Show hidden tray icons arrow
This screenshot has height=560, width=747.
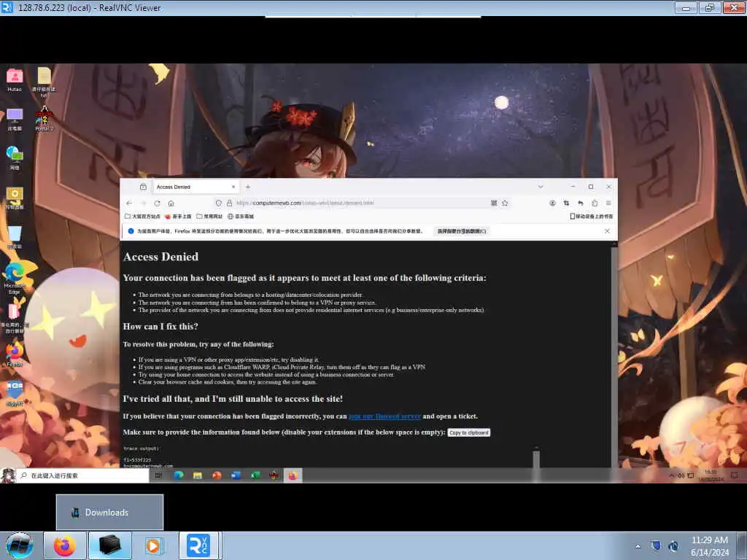tap(638, 546)
